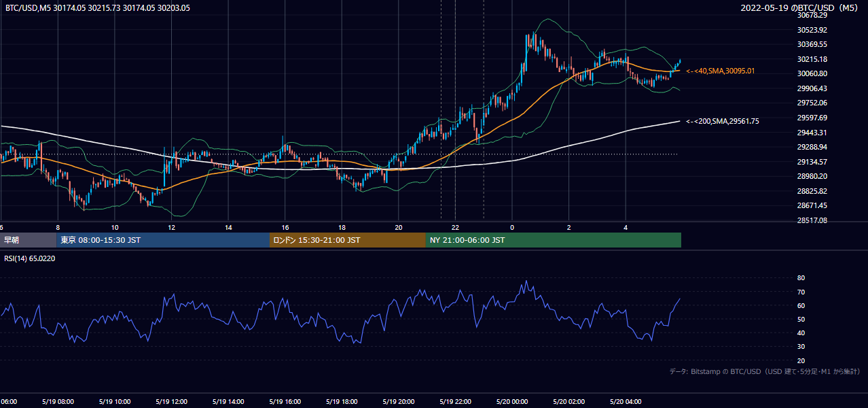Click the price axis value 30369.55
The image size is (868, 408).
click(813, 44)
